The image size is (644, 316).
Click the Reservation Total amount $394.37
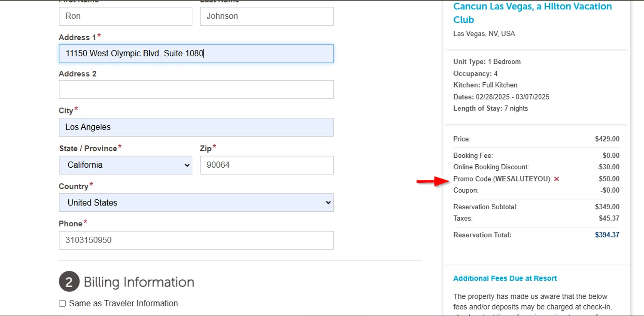click(607, 235)
